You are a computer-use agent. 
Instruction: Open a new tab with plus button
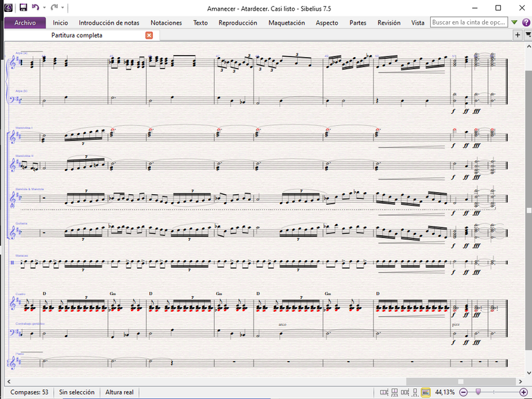(x=517, y=35)
